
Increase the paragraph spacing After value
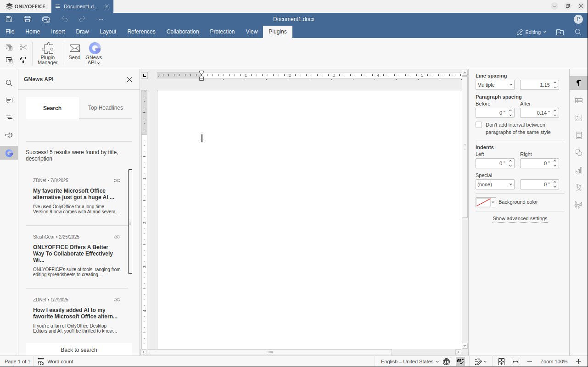tap(555, 111)
